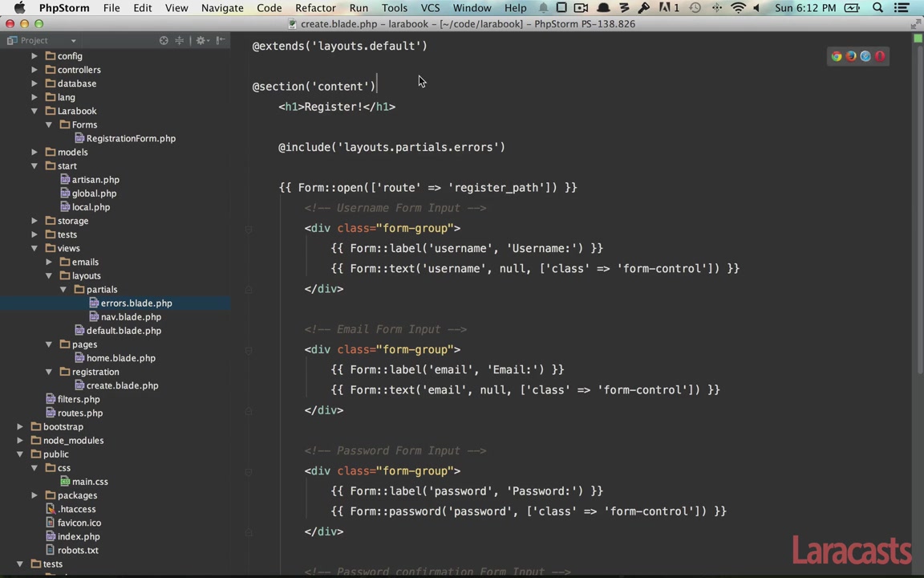Click the 'register_path' route string
This screenshot has width=924, height=578.
point(496,188)
